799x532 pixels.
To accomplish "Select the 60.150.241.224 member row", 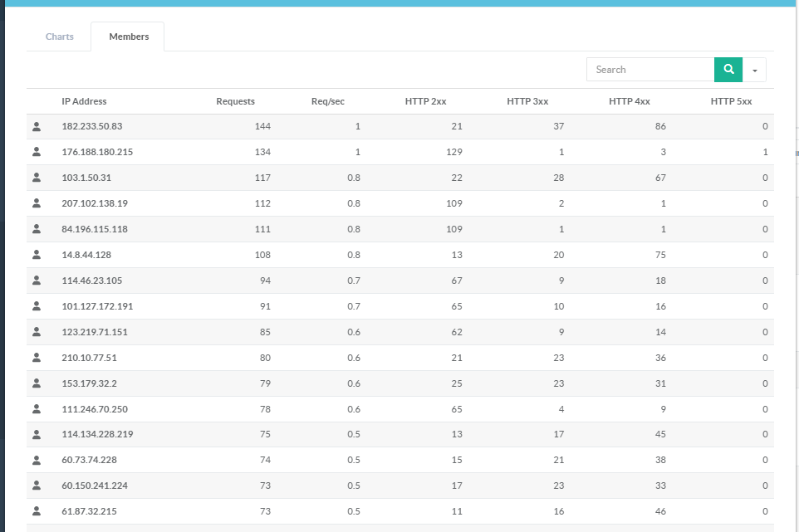I will (x=95, y=486).
